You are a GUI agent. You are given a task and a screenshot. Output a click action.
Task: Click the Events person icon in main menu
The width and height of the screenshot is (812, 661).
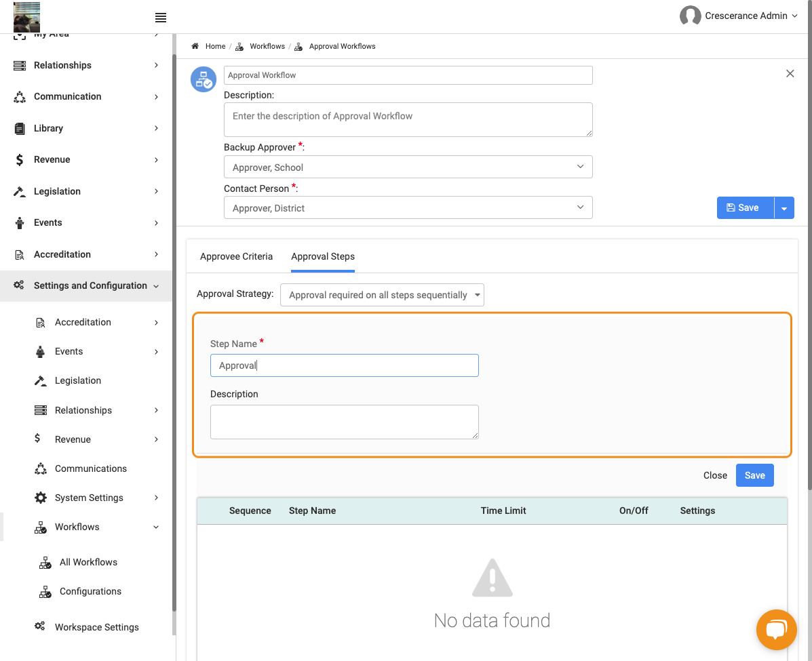pos(20,223)
